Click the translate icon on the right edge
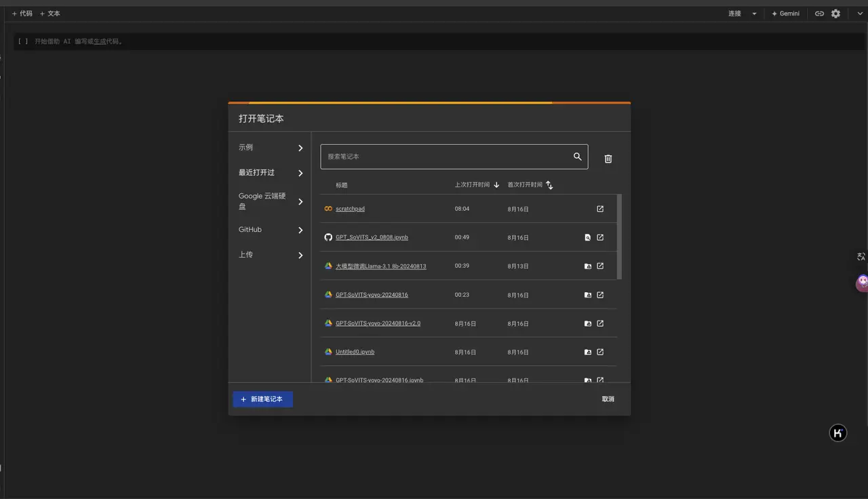 click(861, 256)
